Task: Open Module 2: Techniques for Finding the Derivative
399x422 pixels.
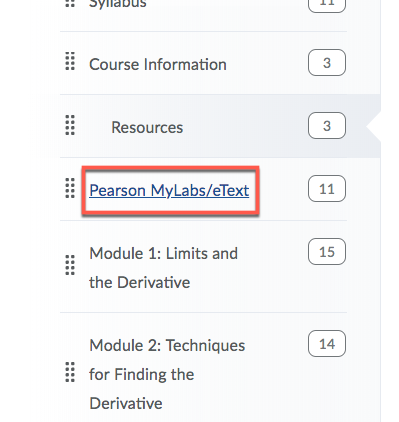Action: point(167,374)
